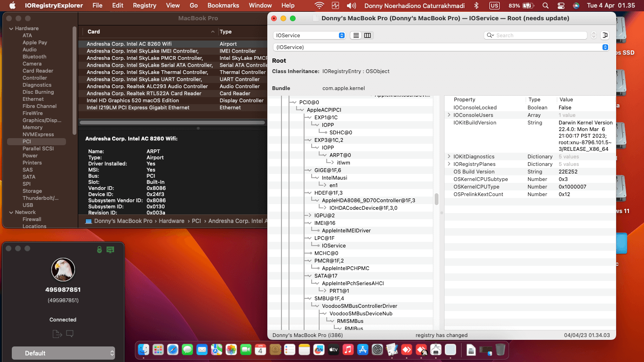
Task: Collapse the PCI0@0 tree node
Action: (x=295, y=102)
